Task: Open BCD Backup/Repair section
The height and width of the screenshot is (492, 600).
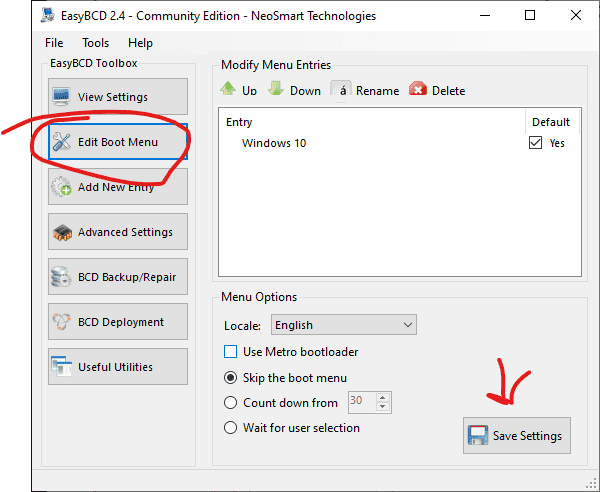Action: pos(118,277)
